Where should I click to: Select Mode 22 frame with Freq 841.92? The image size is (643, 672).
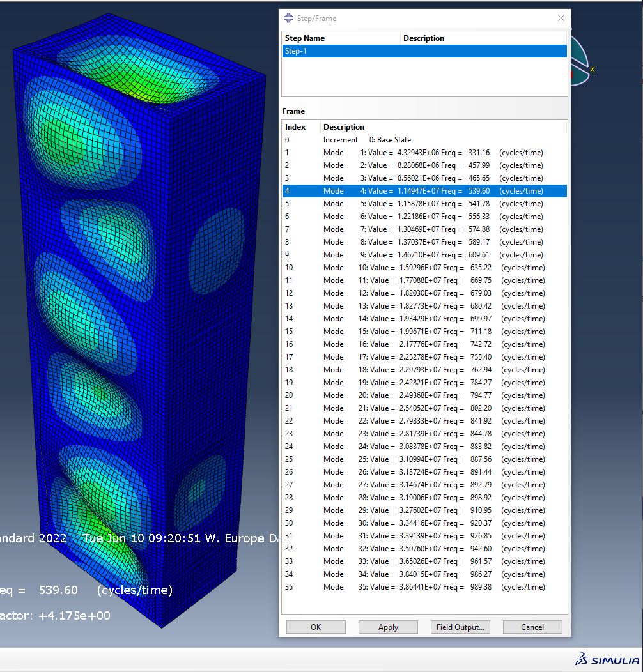pyautogui.click(x=424, y=421)
